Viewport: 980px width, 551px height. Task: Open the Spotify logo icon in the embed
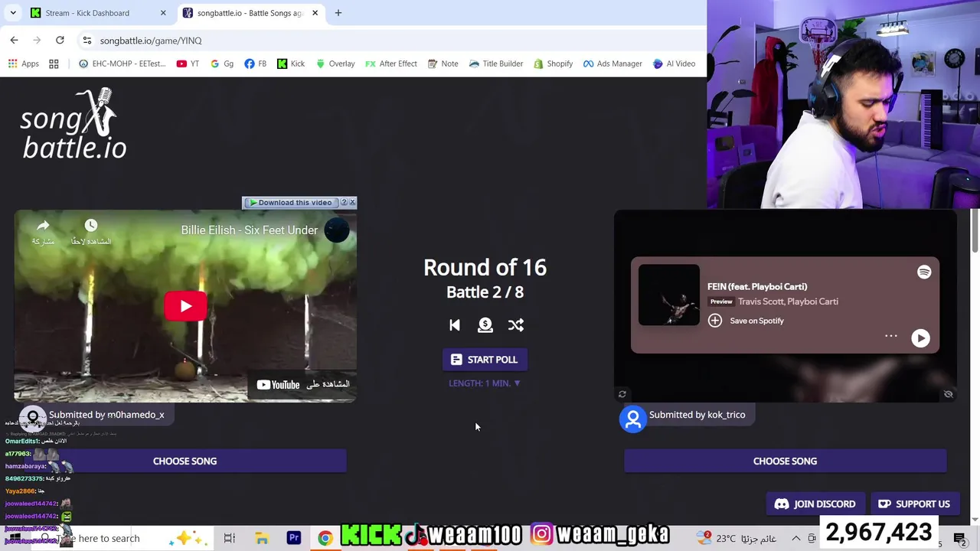(x=924, y=272)
